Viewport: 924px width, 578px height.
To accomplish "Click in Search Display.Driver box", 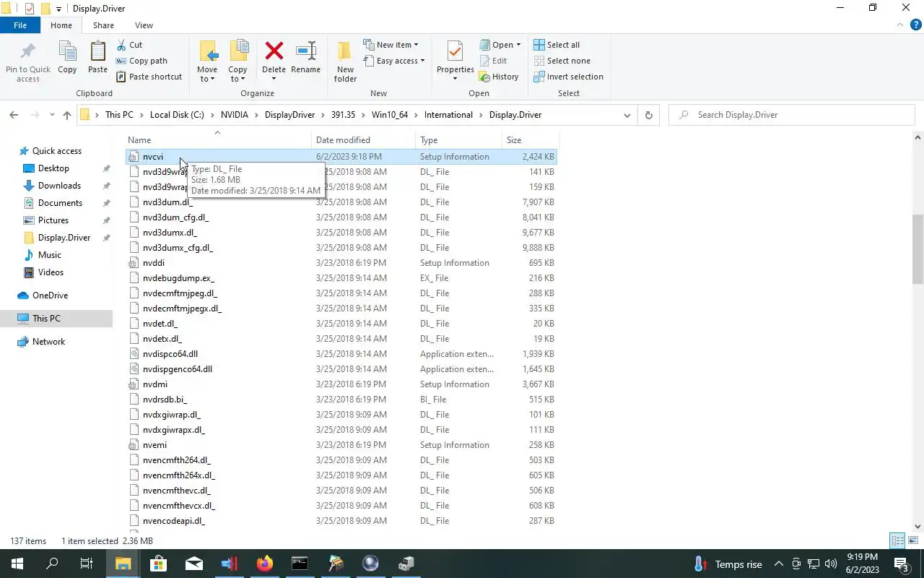I will 790,115.
